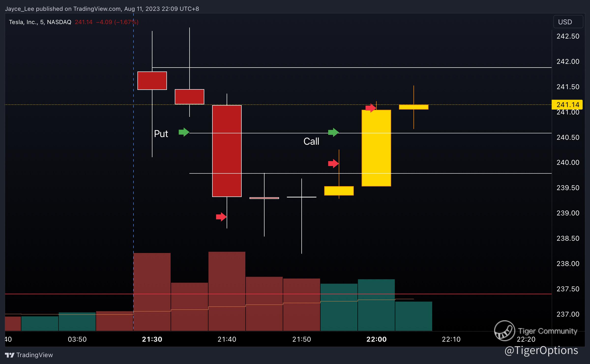Click the 21:30 time axis label

click(x=152, y=339)
